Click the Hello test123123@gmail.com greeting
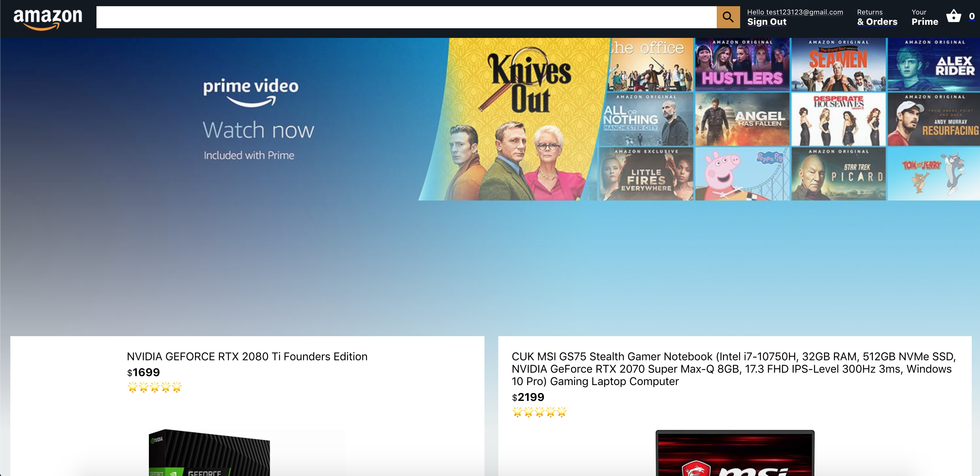Viewport: 980px width, 476px height. tap(795, 12)
